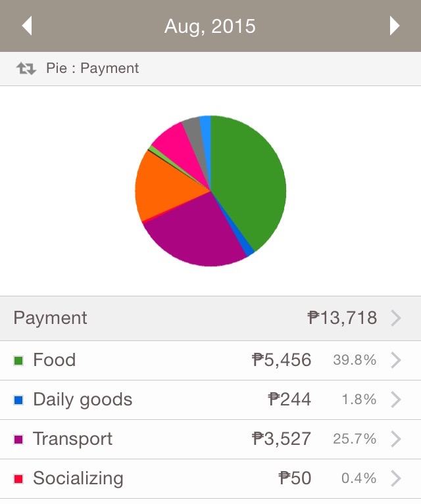Open Daily goods details chevron
Screen dimensions: 421x504
coord(396,400)
